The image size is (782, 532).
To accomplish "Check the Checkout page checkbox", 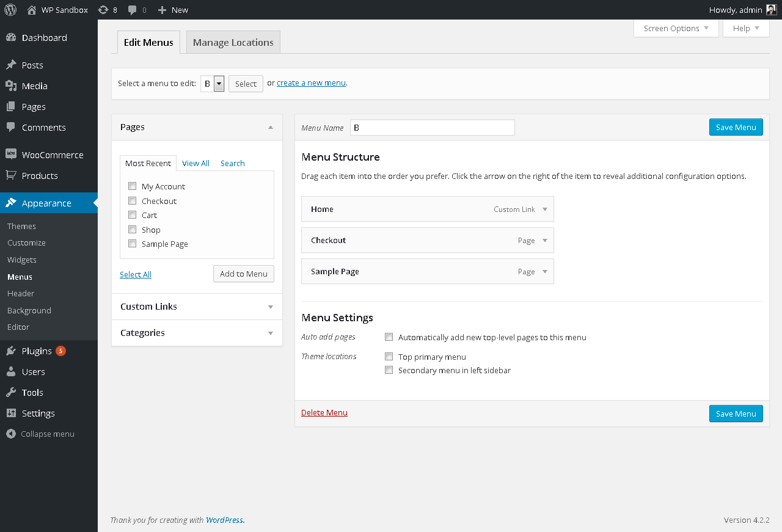I will pos(132,200).
